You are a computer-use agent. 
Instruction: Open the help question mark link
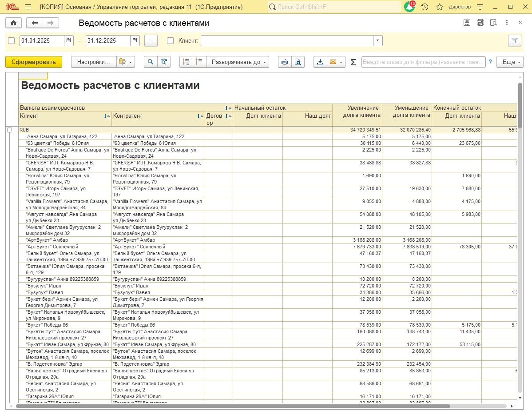click(490, 62)
